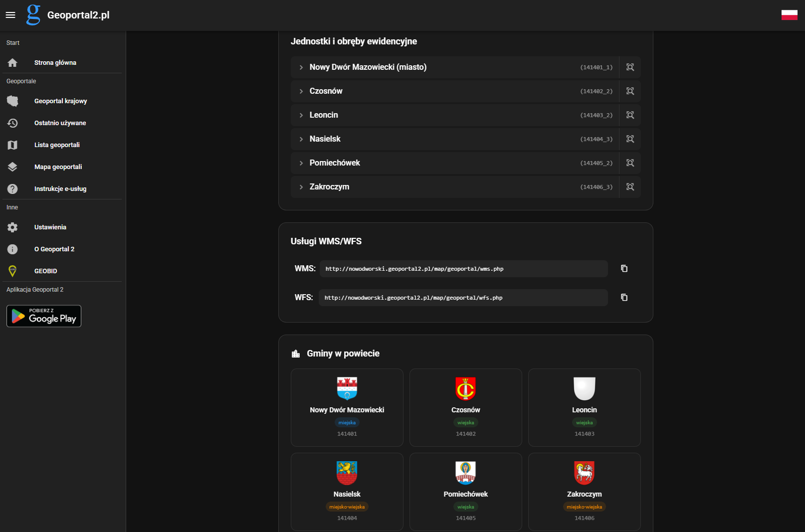Go to Lista geoportali menu item
Viewport: 805px width, 532px height.
[x=57, y=145]
